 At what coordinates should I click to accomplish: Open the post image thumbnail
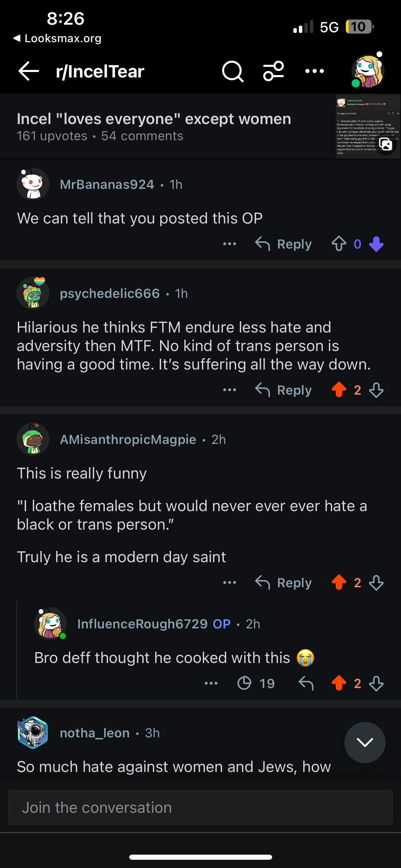click(x=368, y=126)
